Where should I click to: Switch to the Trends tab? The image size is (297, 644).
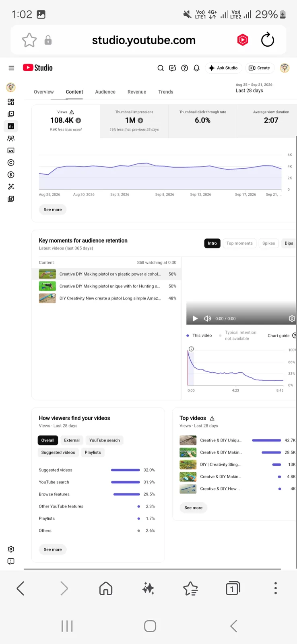pos(166,92)
